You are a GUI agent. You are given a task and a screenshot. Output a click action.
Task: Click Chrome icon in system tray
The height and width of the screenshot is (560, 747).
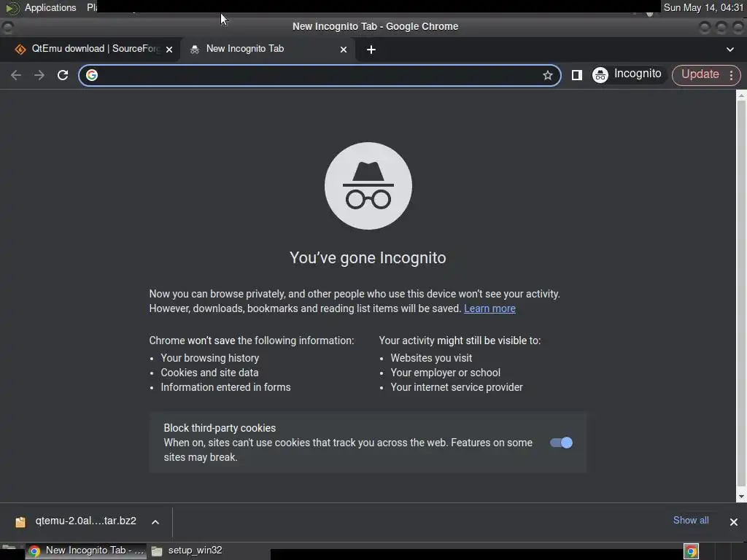point(691,551)
